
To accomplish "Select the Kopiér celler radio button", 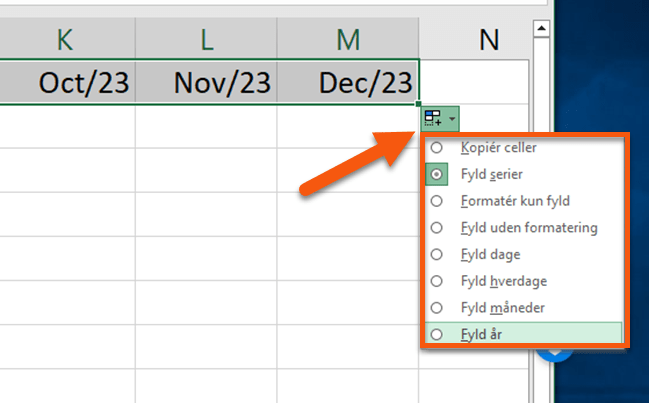I will click(436, 148).
